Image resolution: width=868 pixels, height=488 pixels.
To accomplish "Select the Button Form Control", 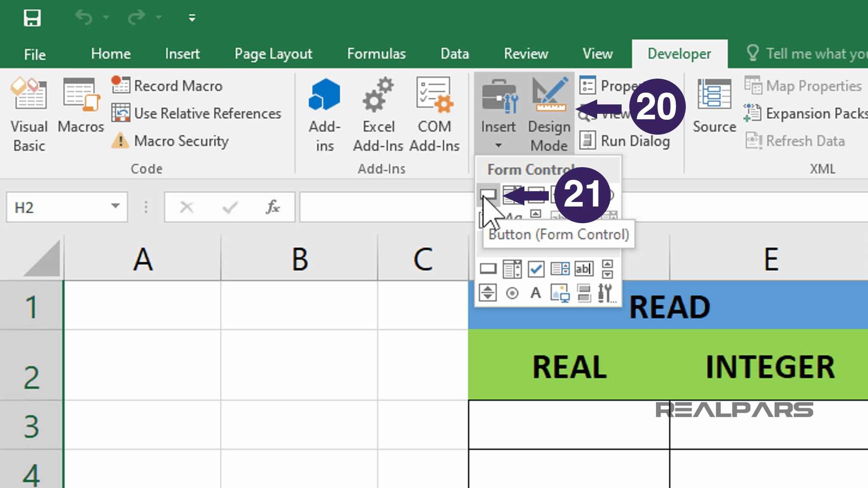I will click(489, 194).
